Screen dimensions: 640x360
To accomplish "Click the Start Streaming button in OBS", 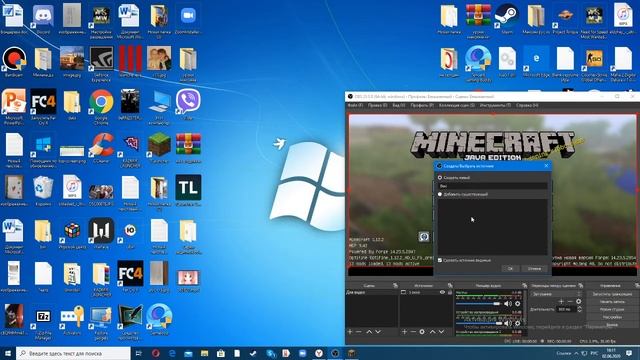I will pos(612,294).
